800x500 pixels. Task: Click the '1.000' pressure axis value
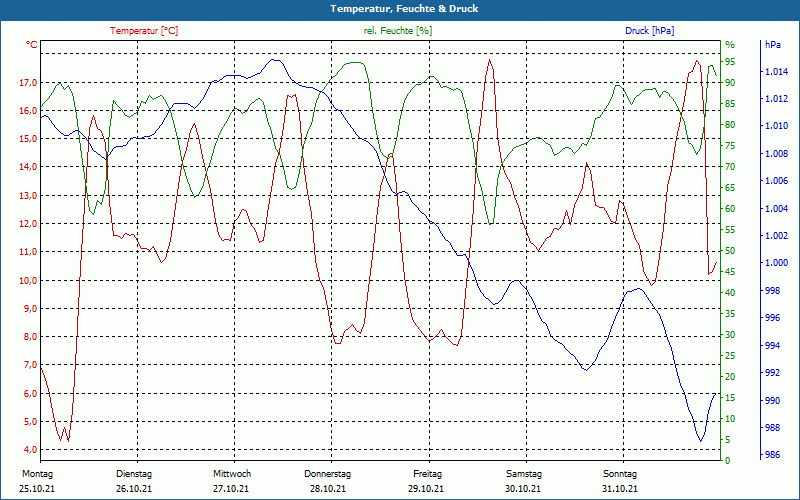(776, 263)
